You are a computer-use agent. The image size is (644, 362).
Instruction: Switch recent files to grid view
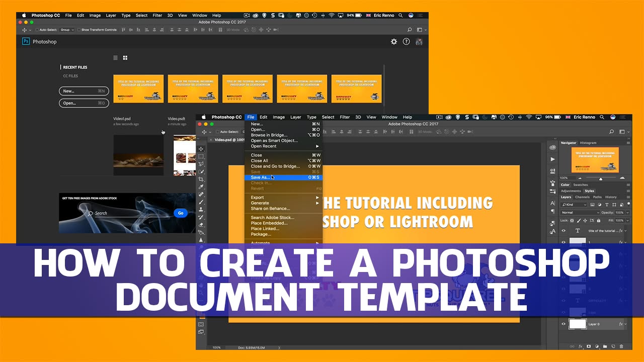[125, 58]
